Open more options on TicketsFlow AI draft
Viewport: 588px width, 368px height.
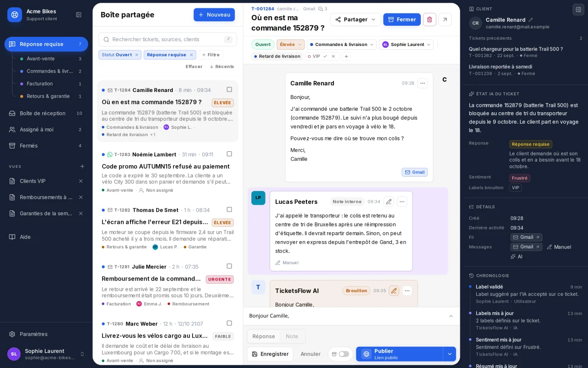point(407,291)
